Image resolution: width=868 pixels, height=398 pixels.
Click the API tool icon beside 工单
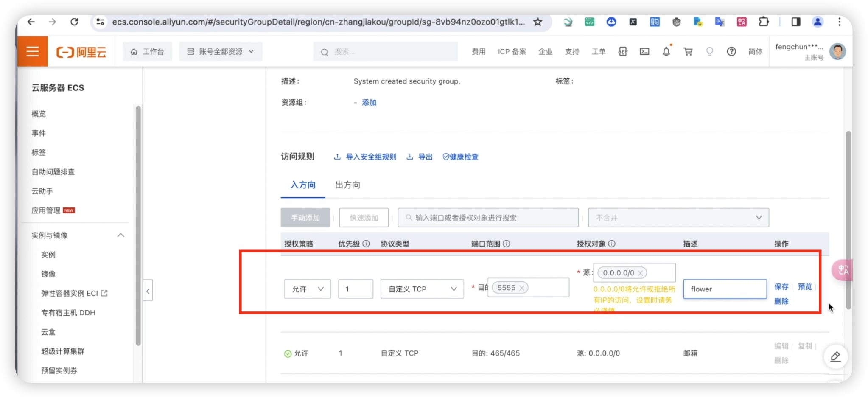click(623, 52)
